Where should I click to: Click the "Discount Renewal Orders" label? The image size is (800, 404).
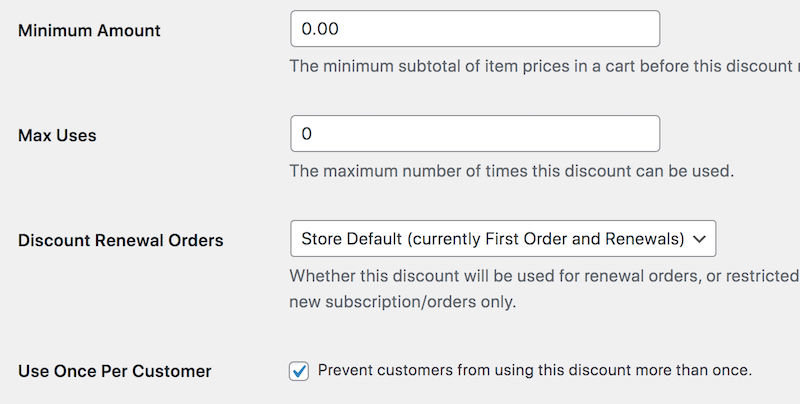120,240
